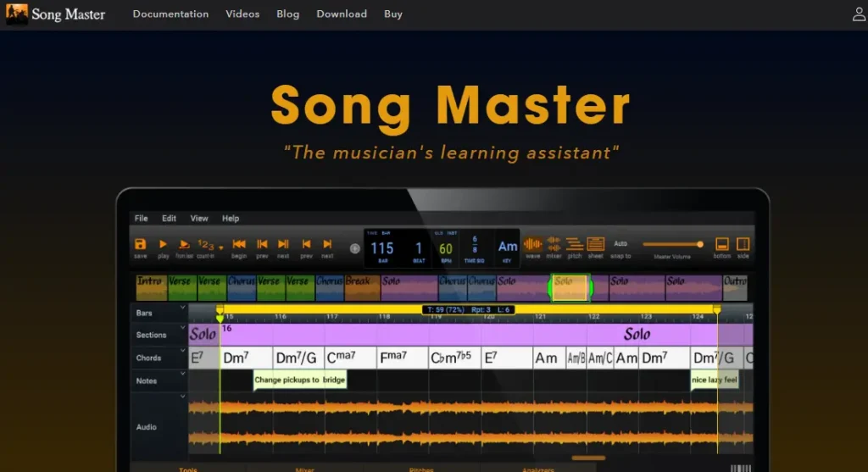The width and height of the screenshot is (868, 472).
Task: Start playback with the play icon
Action: tap(163, 244)
